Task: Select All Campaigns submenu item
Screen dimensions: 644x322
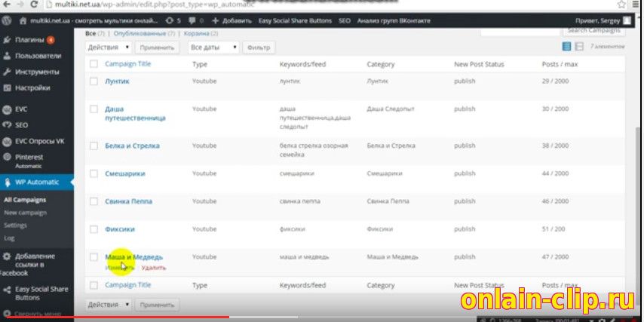Action: [x=25, y=200]
